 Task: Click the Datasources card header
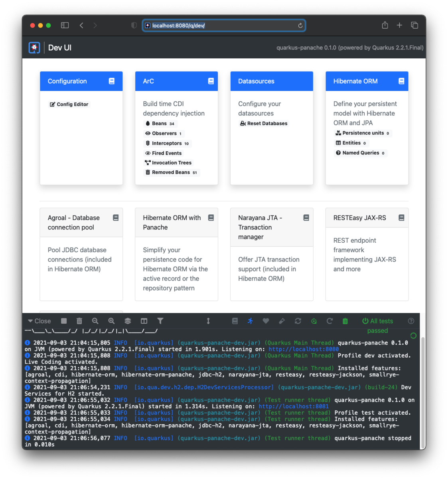click(272, 81)
